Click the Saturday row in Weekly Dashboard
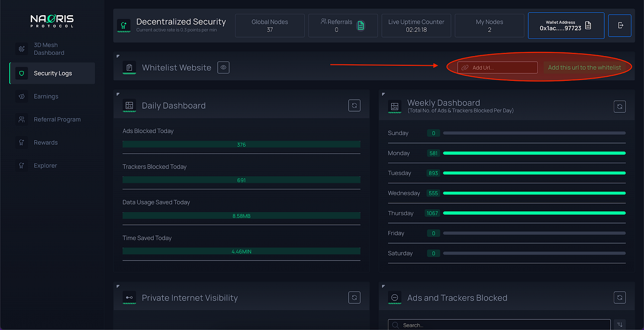Viewport: 644px width, 330px height. pyautogui.click(x=506, y=253)
